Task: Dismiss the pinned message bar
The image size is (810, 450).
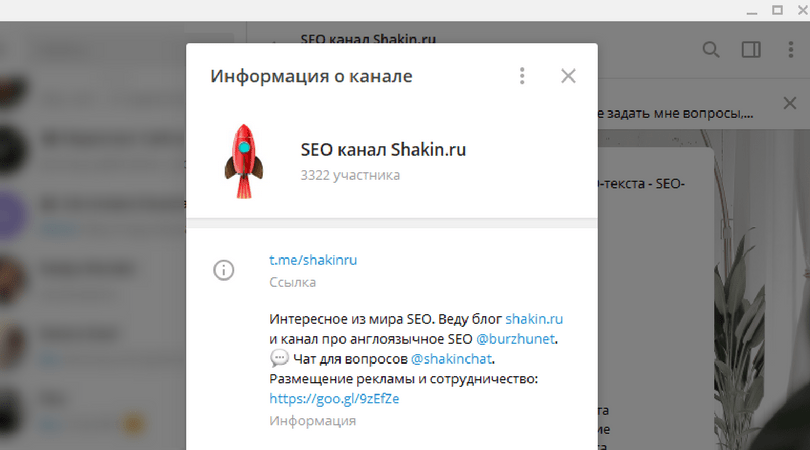Action: tap(789, 103)
